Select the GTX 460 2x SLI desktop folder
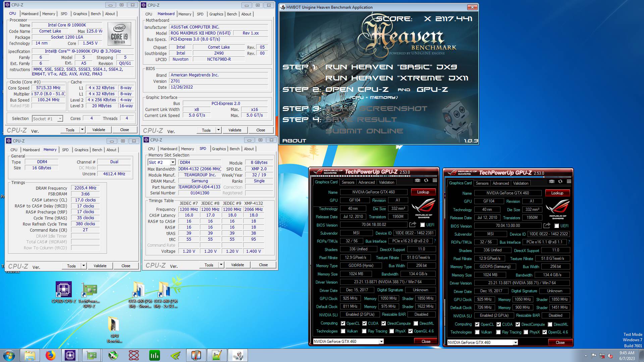Viewport: 644px width, 362px height. click(x=165, y=295)
